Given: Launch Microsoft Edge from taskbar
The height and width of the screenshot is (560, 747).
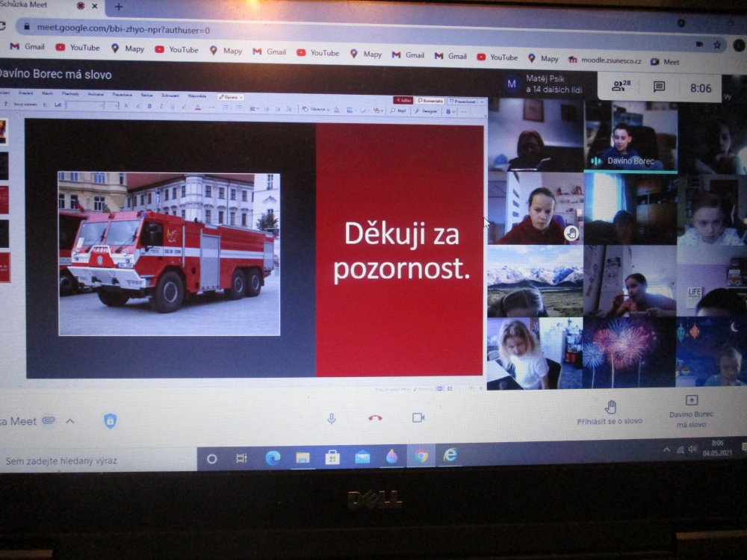Looking at the screenshot, I should [x=273, y=458].
